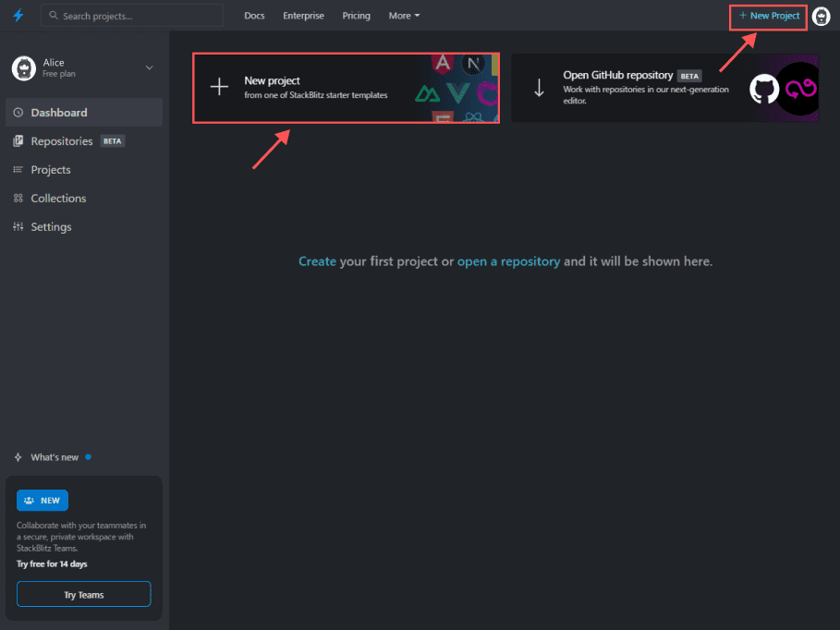Click the search magnifier icon
Screen dimensions: 840x630
pyautogui.click(x=54, y=16)
